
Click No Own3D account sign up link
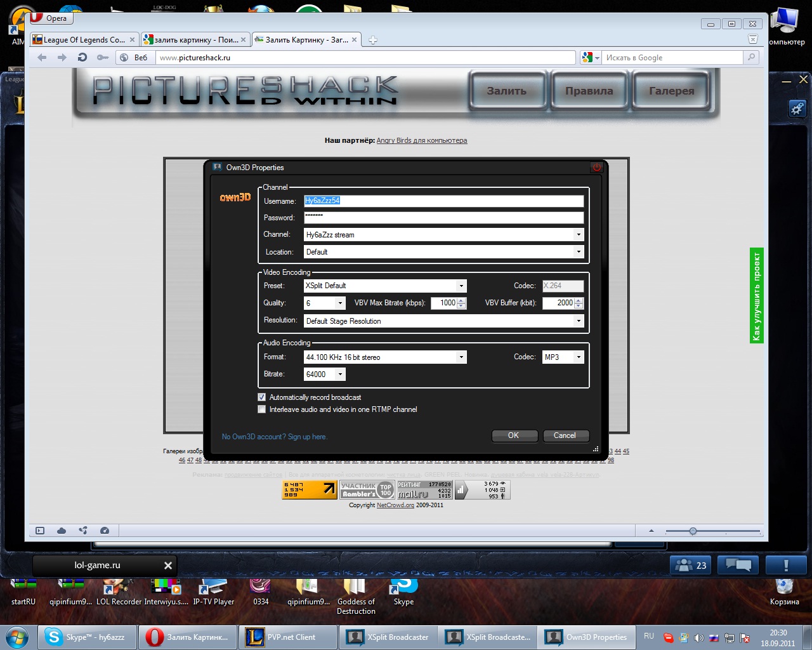274,437
